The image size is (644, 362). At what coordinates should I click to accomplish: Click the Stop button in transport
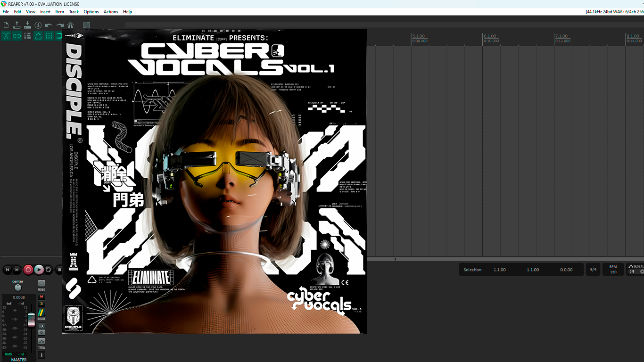tap(59, 270)
